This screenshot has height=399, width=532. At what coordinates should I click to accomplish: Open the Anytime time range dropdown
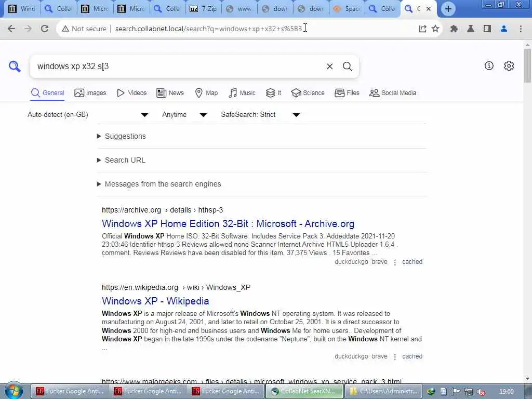(x=184, y=115)
